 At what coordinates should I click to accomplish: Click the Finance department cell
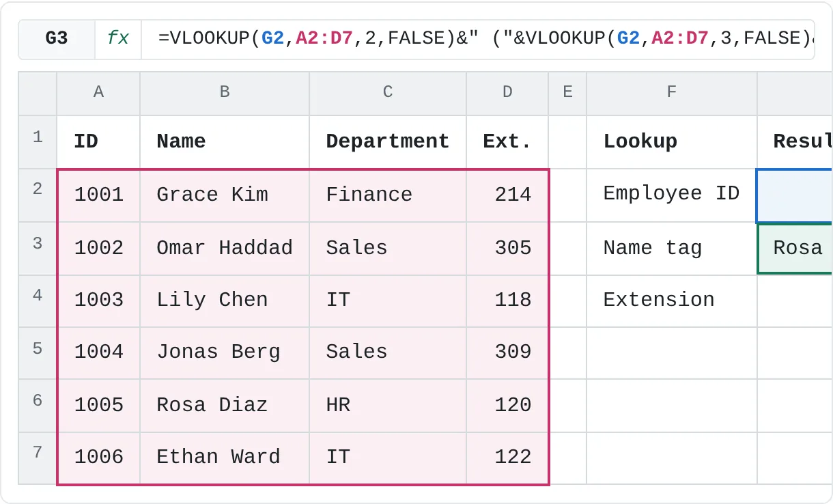pos(388,195)
